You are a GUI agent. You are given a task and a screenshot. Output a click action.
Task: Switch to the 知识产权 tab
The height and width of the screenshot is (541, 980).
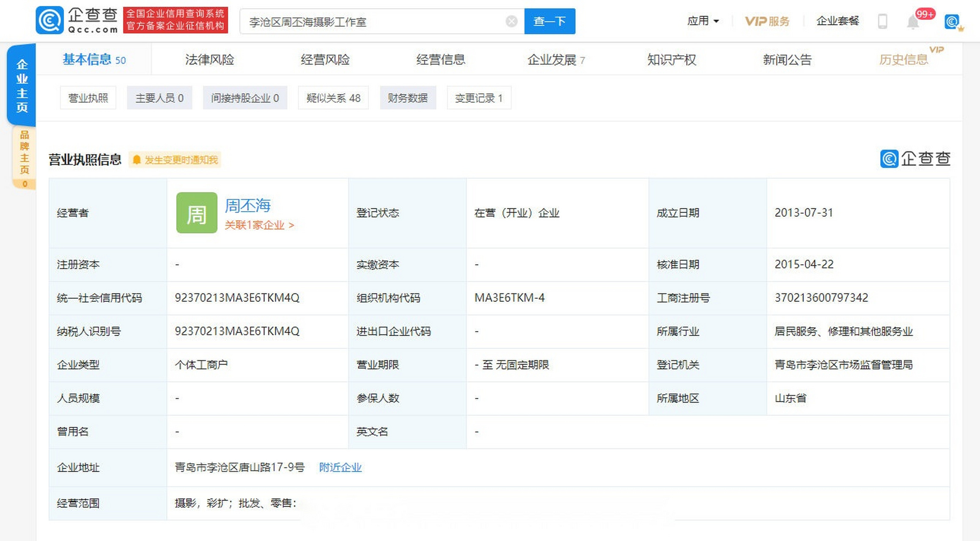(x=672, y=60)
